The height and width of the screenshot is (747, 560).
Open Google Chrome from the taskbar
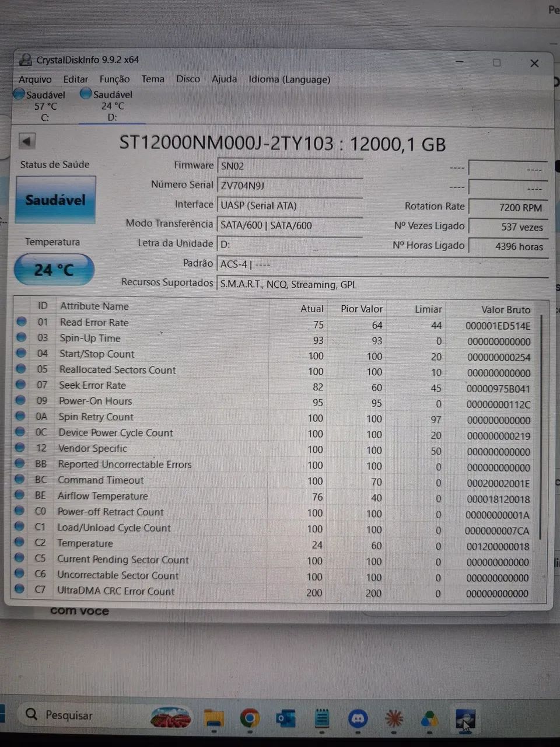(x=250, y=718)
